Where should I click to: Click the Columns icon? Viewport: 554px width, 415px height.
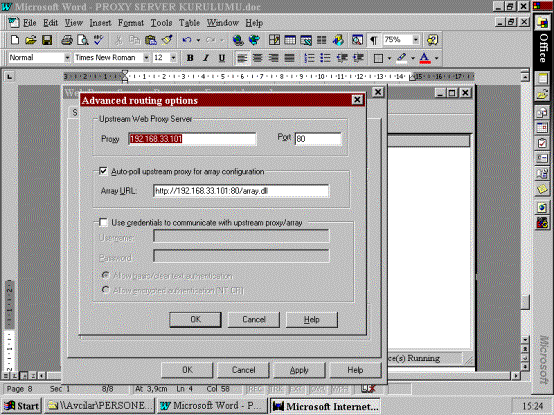322,40
